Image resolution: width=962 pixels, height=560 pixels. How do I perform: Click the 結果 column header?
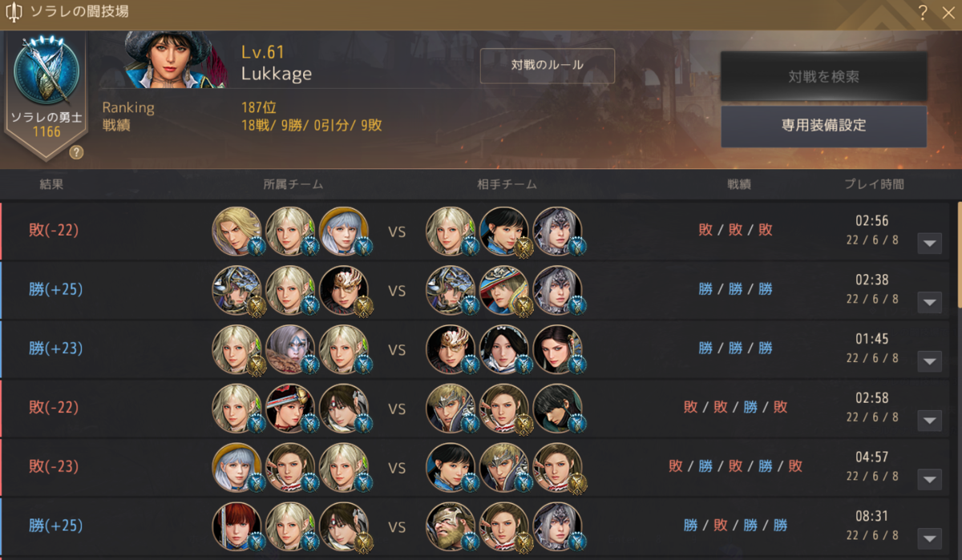(51, 184)
